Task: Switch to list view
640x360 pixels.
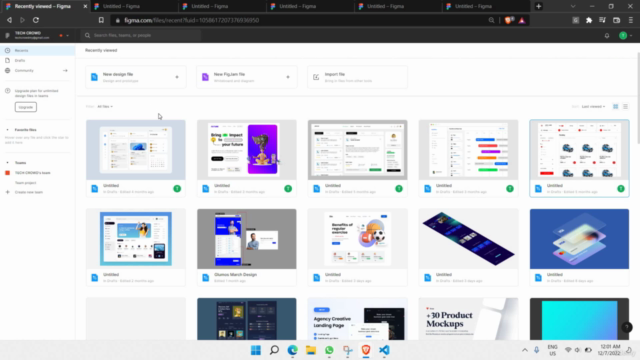Action: (625, 107)
